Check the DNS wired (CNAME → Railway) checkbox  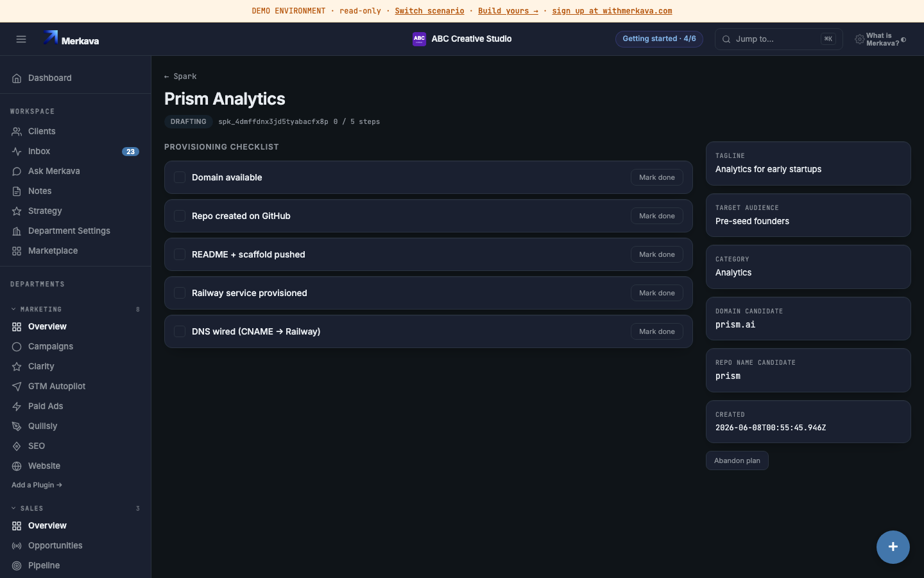click(180, 331)
